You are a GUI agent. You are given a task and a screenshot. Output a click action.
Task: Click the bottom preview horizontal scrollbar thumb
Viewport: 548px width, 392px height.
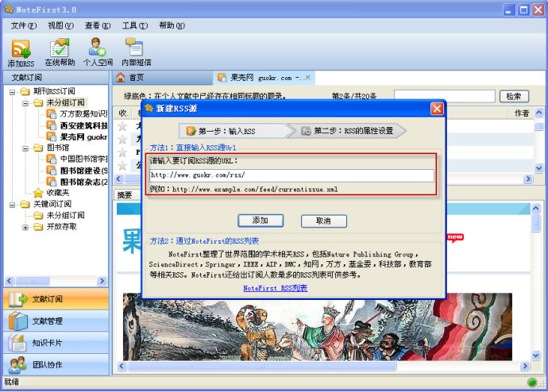click(x=262, y=366)
